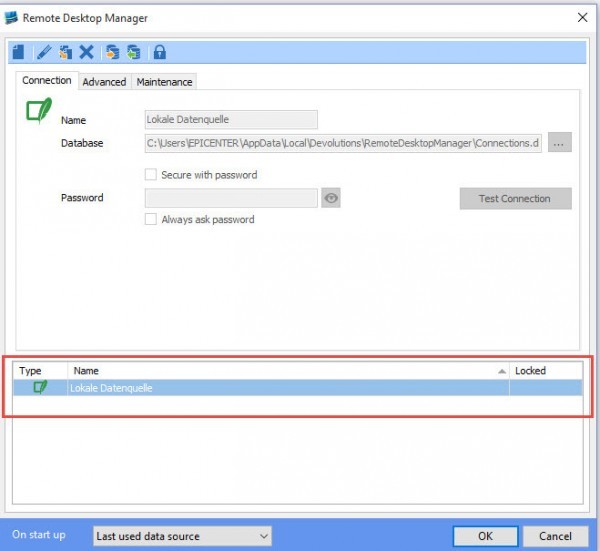
Task: Open the On start up dropdown
Action: (x=181, y=536)
